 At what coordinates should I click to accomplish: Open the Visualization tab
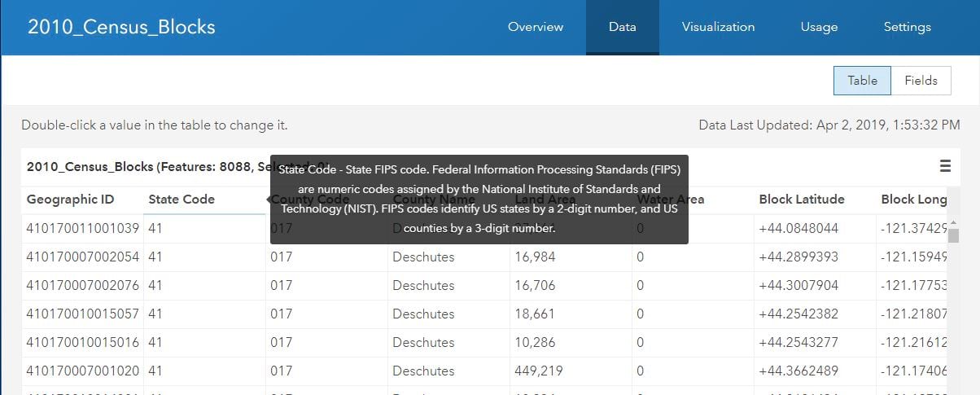[718, 27]
